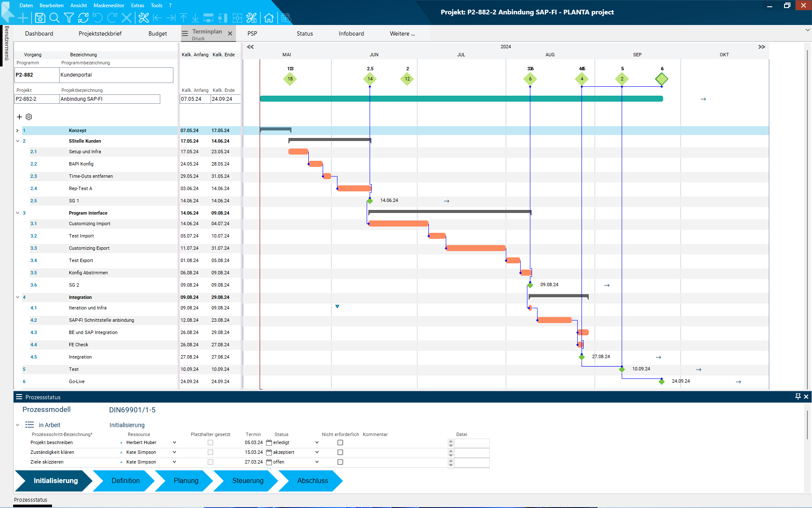The height and width of the screenshot is (508, 812).
Task: Expand the Konzept row chevron
Action: 17,130
